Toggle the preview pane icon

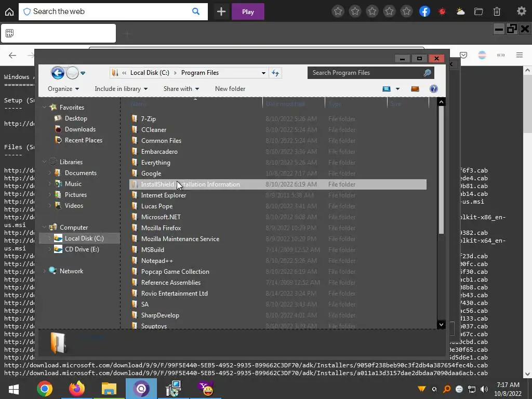coord(415,89)
